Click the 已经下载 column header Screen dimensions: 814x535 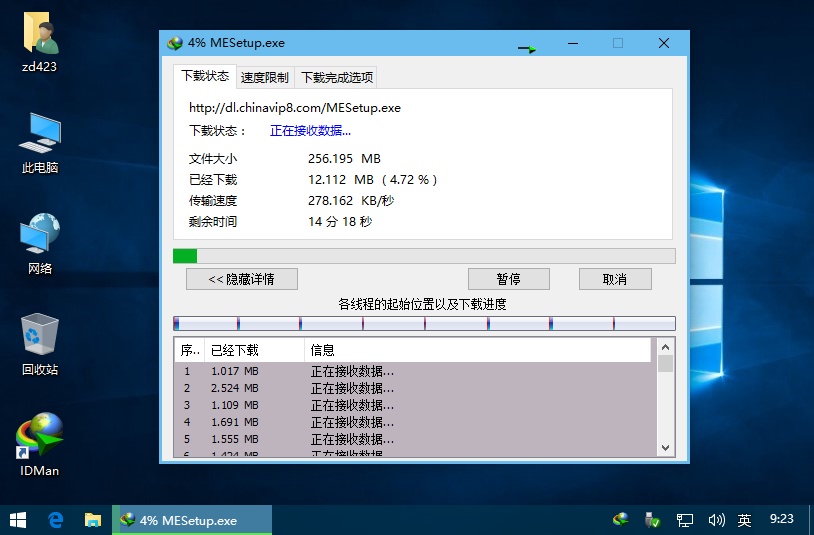point(254,350)
